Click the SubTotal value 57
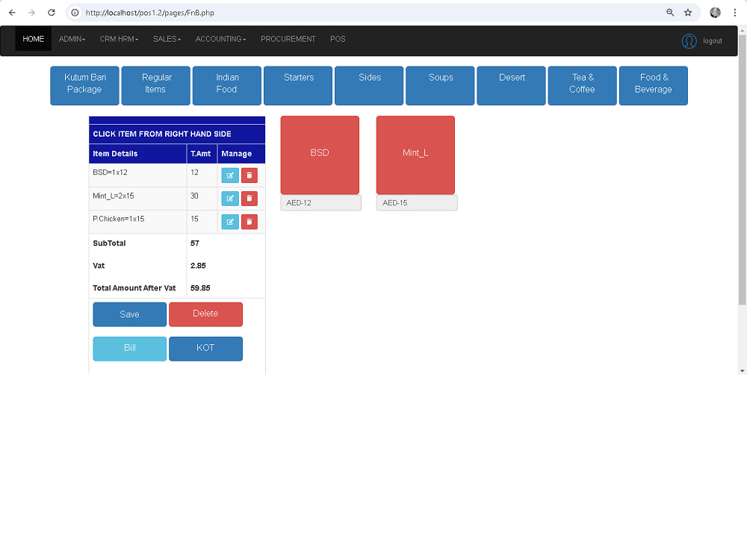 tap(195, 243)
